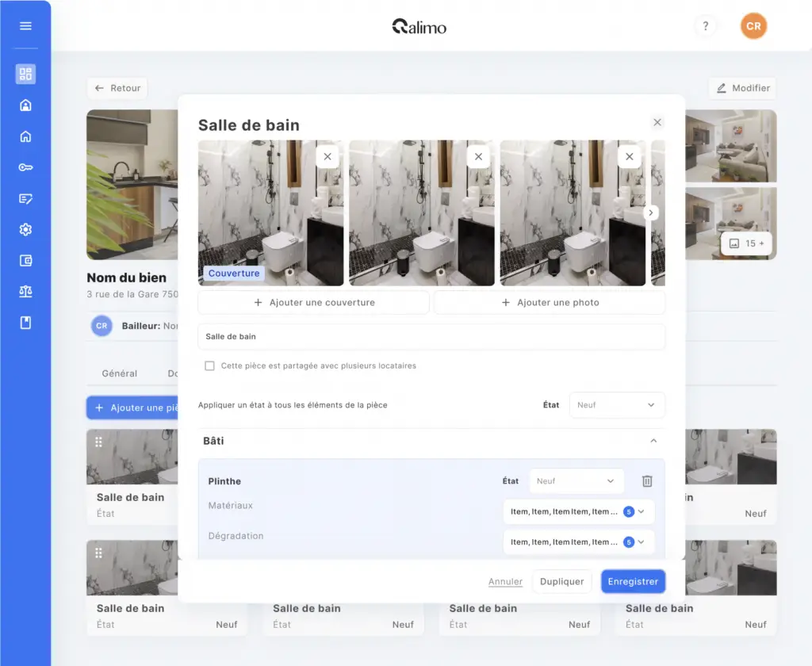Click the Qalimo logo

pyautogui.click(x=419, y=26)
